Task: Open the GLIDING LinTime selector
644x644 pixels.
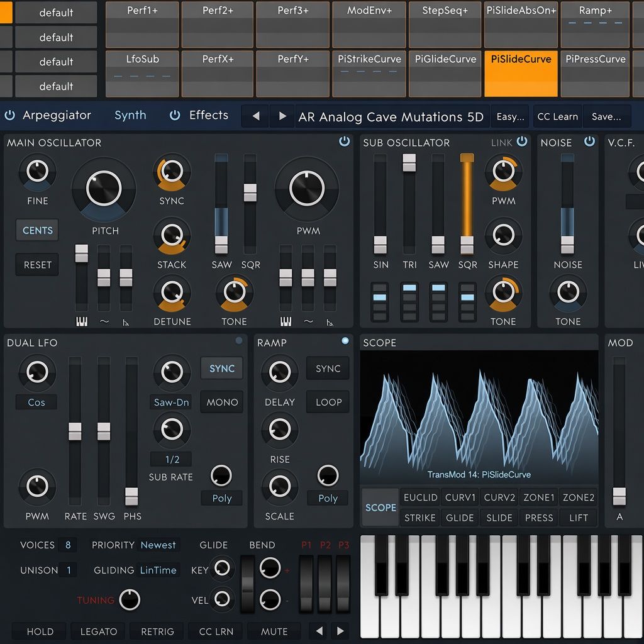Action: pyautogui.click(x=158, y=570)
